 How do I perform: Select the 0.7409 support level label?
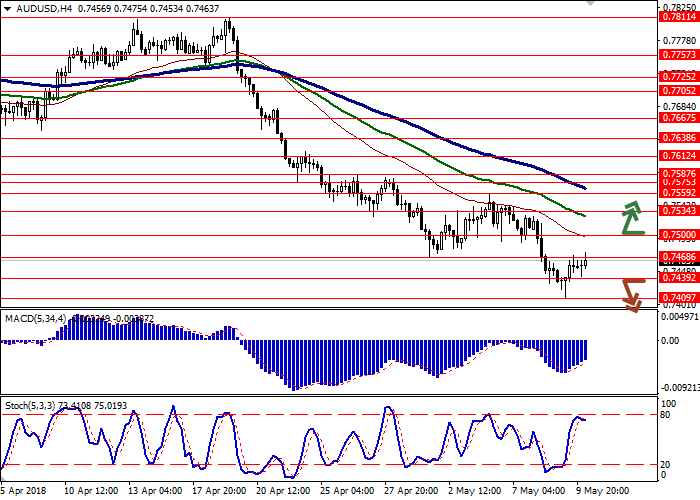click(677, 298)
